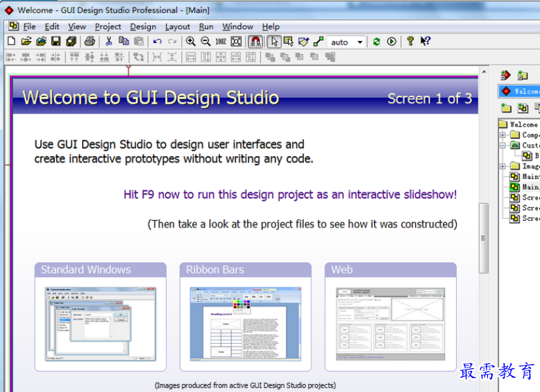
Task: Click the Zoom to fit icon
Action: point(236,42)
